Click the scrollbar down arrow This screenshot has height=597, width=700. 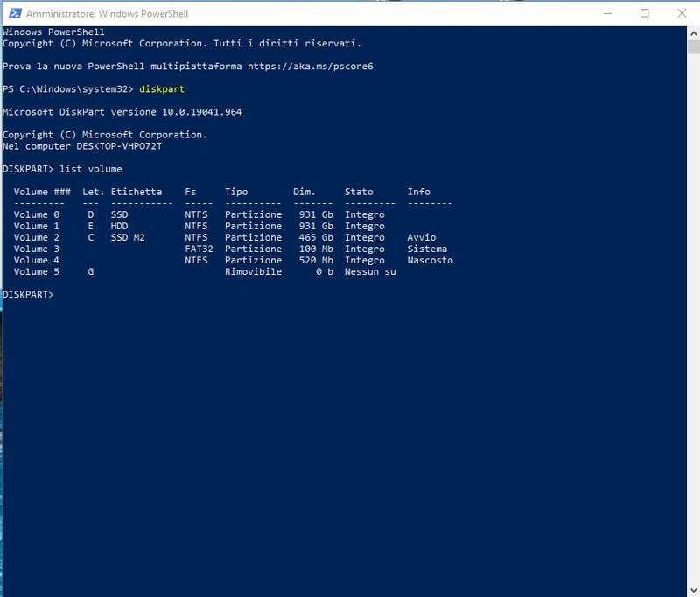[693, 590]
